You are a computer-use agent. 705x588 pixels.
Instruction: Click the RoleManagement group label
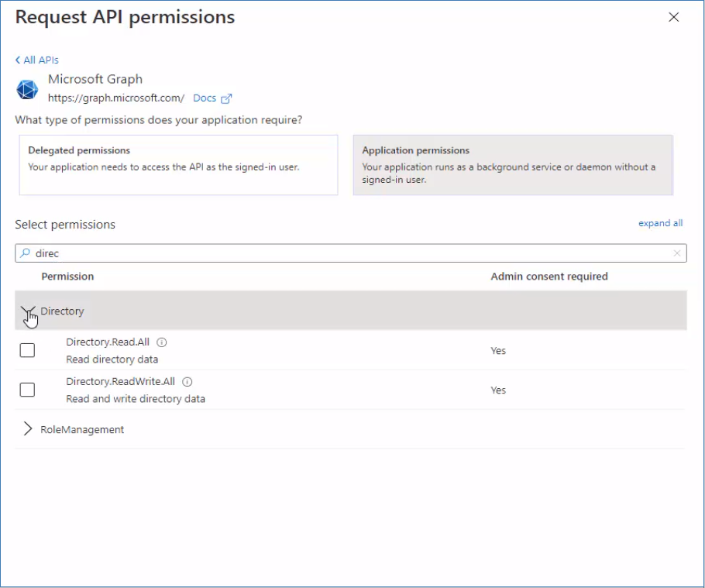(82, 429)
